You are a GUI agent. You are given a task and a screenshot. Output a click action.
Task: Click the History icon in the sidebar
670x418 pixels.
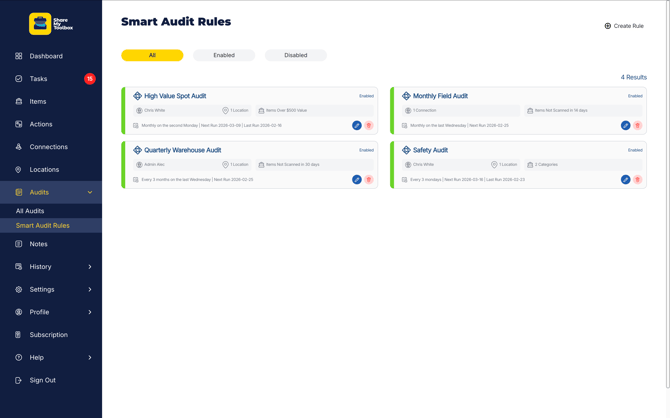click(x=18, y=267)
